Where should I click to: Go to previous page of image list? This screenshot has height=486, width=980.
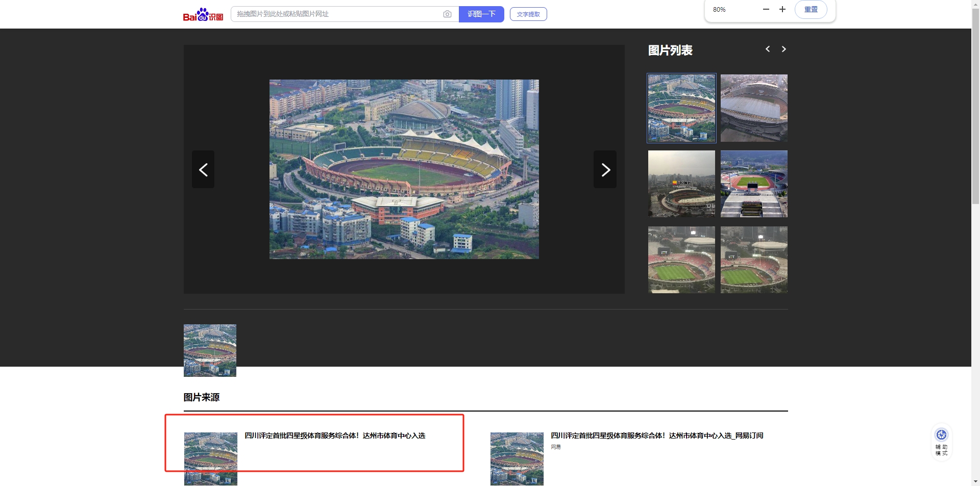coord(768,49)
